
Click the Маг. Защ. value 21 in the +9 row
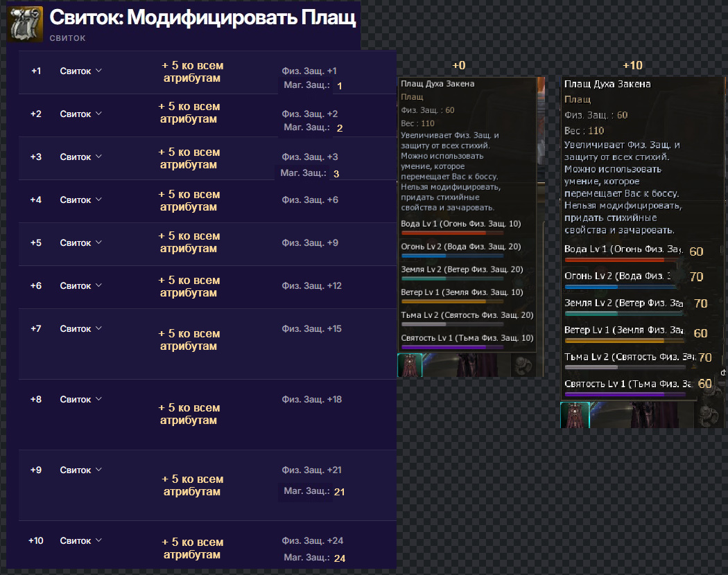click(339, 492)
